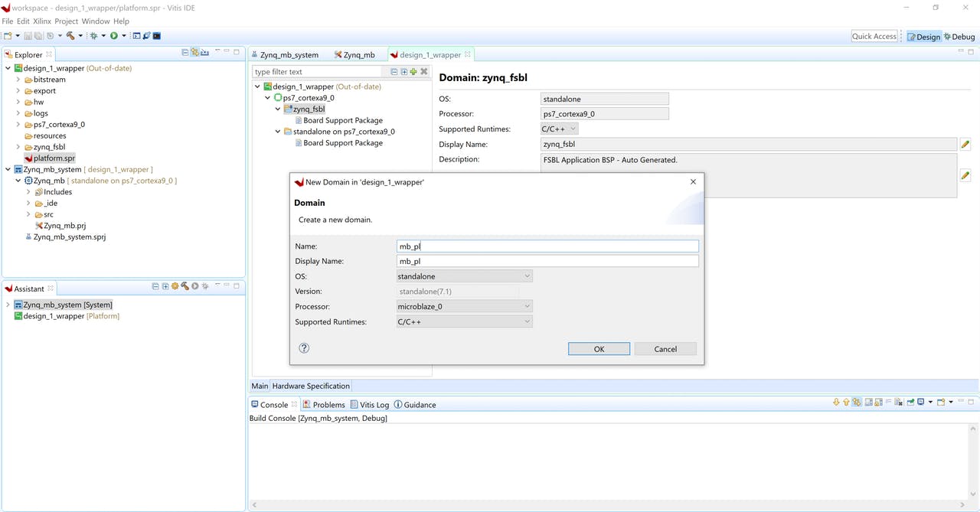Viewport: 980px width, 512px height.
Task: Click the green Run button in toolbar
Action: tap(113, 36)
